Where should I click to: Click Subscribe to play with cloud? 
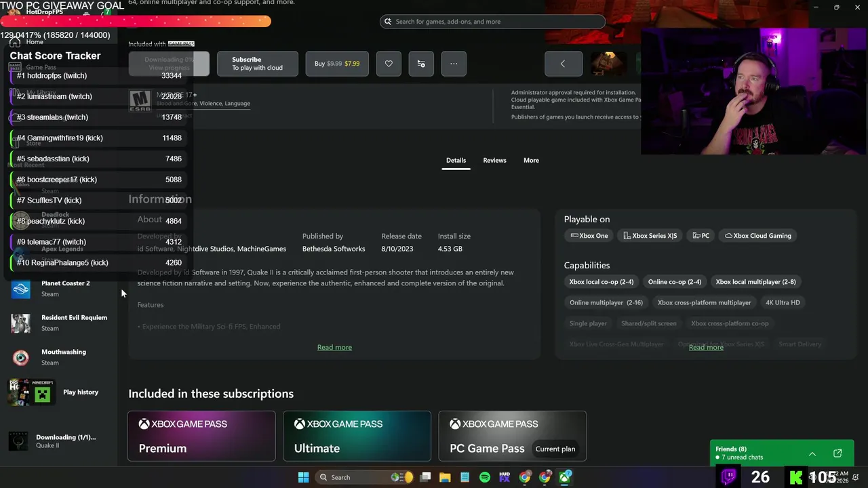258,64
